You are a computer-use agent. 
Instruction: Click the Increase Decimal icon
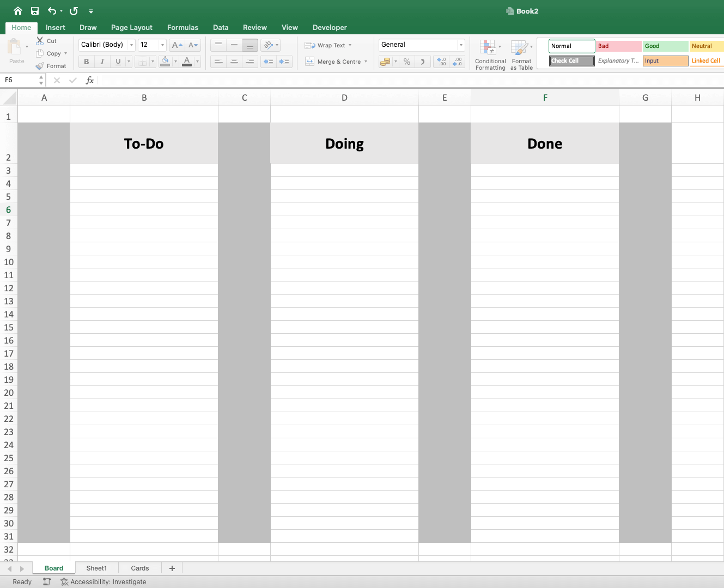(x=441, y=62)
